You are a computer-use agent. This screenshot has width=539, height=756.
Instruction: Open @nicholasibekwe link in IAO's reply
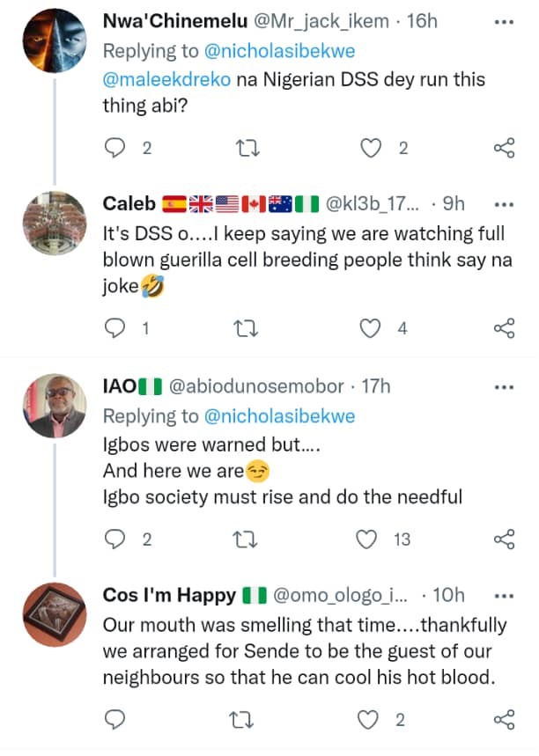281,416
